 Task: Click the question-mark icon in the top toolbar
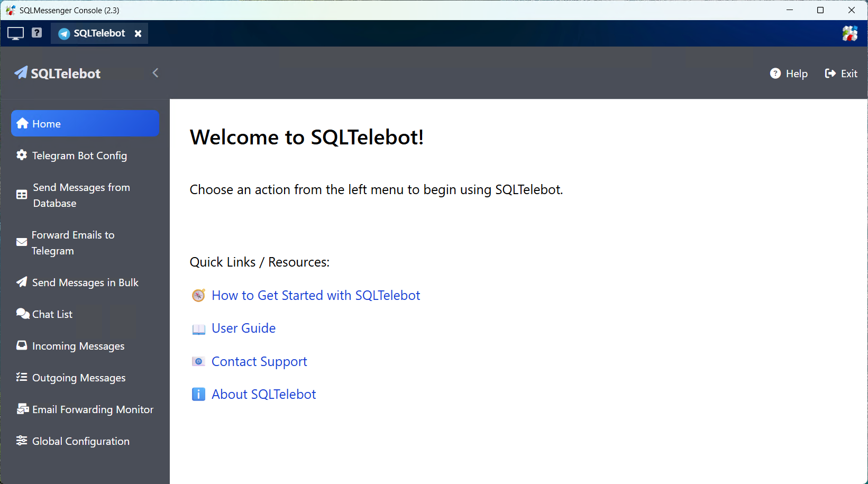point(36,33)
